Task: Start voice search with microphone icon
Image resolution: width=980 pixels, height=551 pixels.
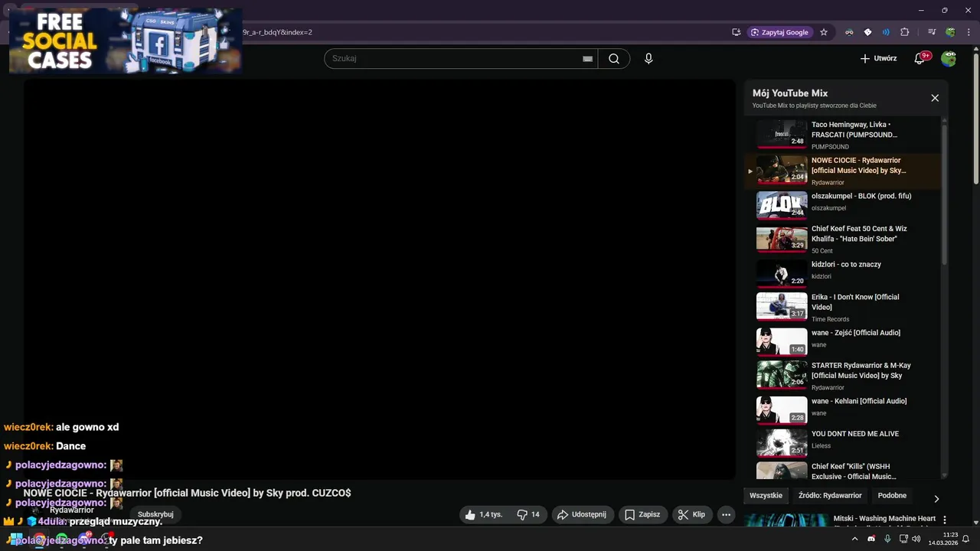Action: 648,58
